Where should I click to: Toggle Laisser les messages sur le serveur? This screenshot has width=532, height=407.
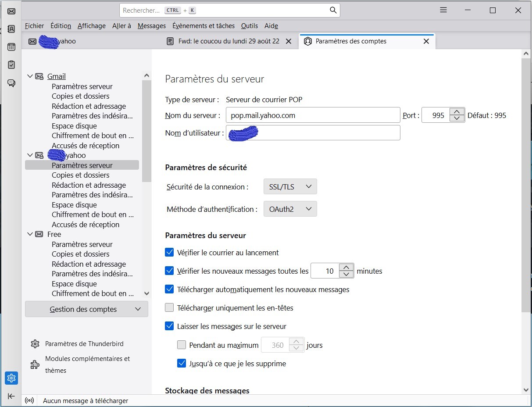click(169, 326)
